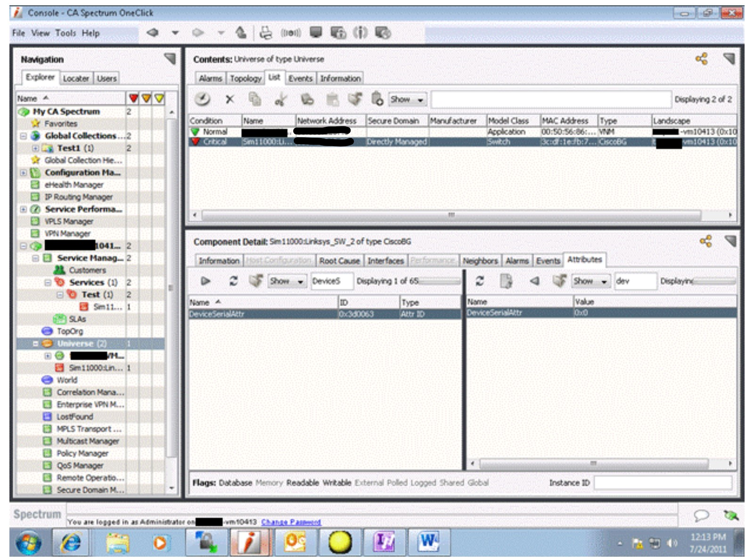This screenshot has height=560, width=745.
Task: Open the File menu
Action: click(x=18, y=33)
